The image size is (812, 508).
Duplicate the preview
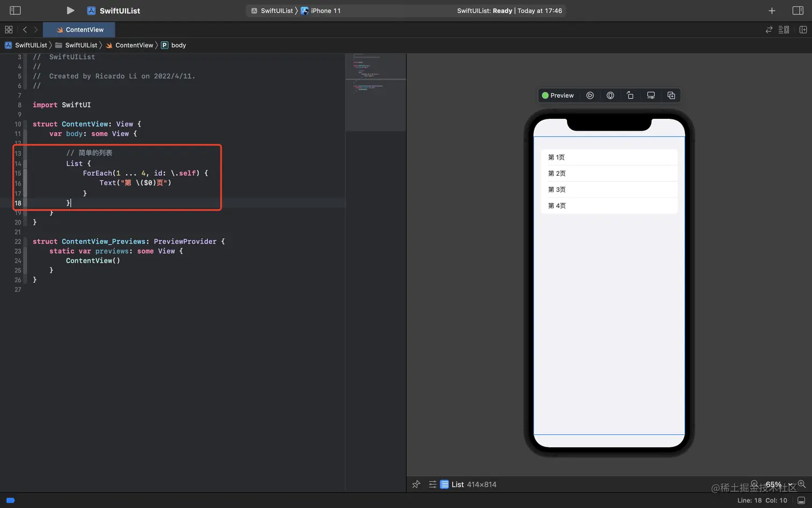[x=671, y=95]
